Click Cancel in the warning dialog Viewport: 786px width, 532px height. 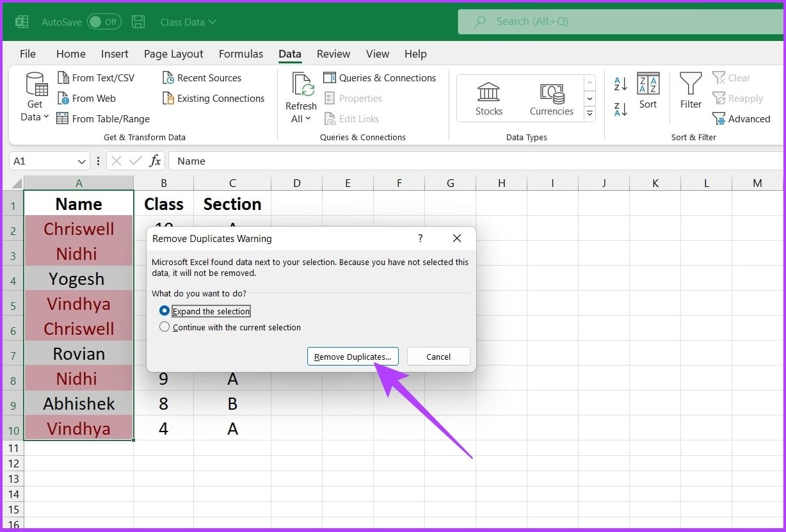[x=438, y=357]
